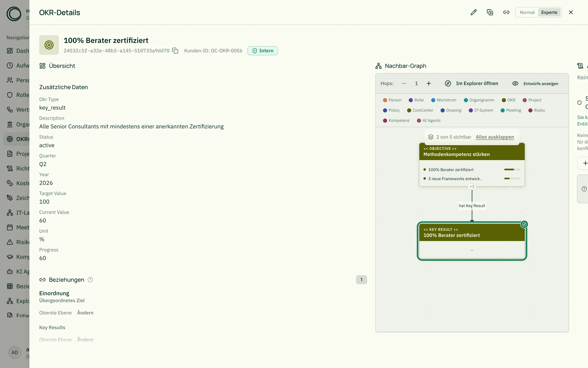Screen dimensions: 588x368
Task: Click progress bar of 3 neue Frameworks
Action: click(512, 179)
